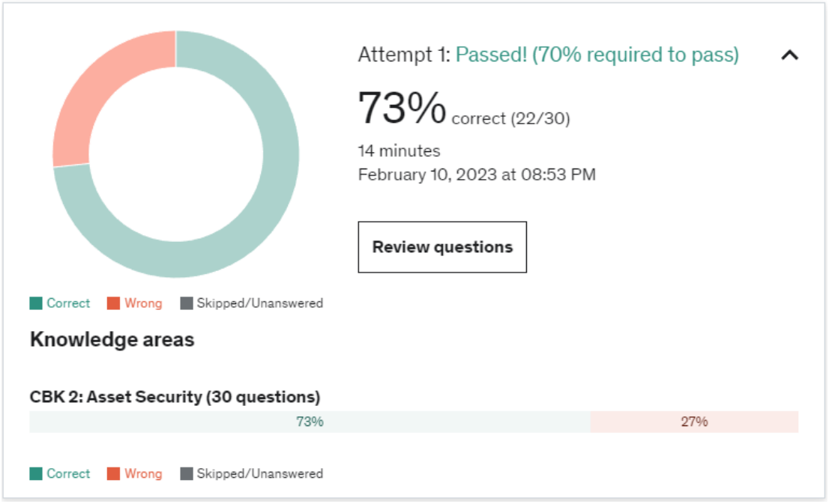Click green Correct swatch below the donut chart
Viewport: 829px width, 504px height.
pos(36,303)
